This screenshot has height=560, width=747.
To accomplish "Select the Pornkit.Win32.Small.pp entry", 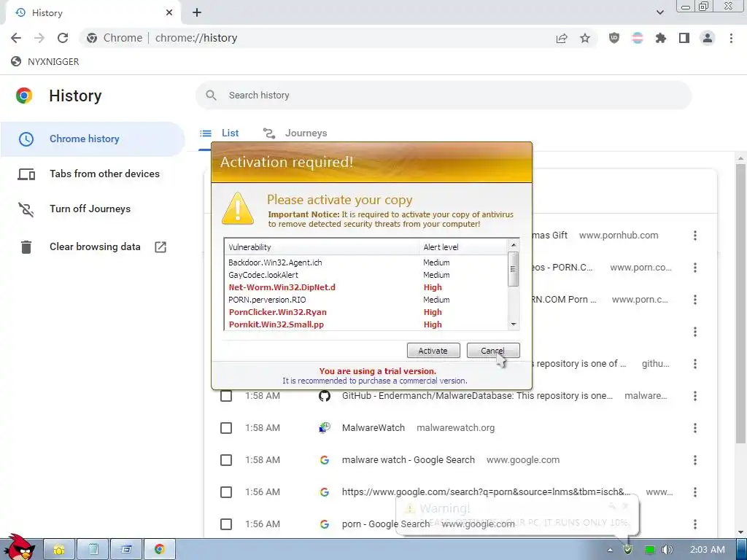I will (366, 324).
